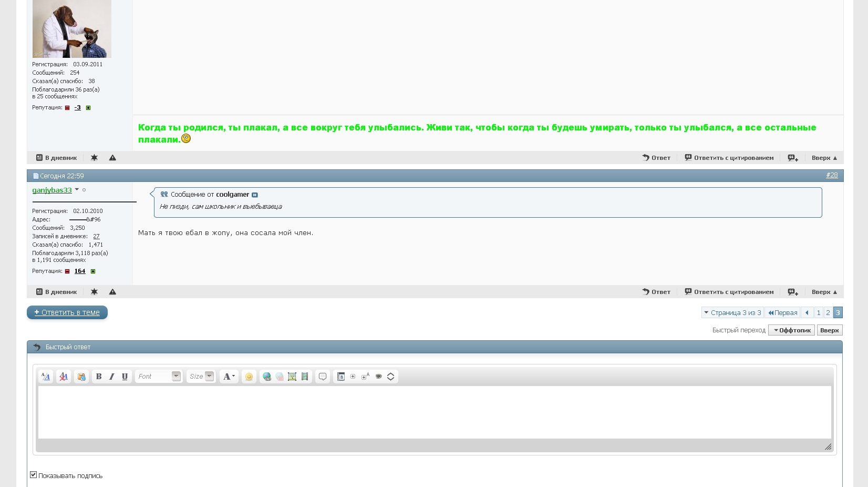868x487 pixels.
Task: View original coolgamer post via arrow icon
Action: click(255, 195)
